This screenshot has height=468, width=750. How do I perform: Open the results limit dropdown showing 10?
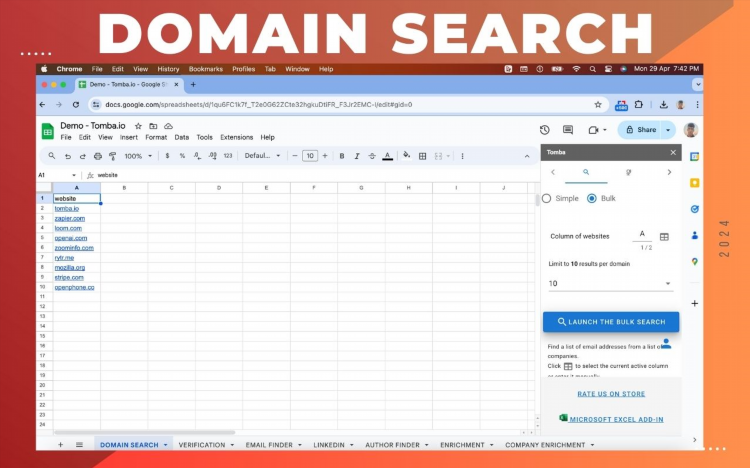(610, 283)
